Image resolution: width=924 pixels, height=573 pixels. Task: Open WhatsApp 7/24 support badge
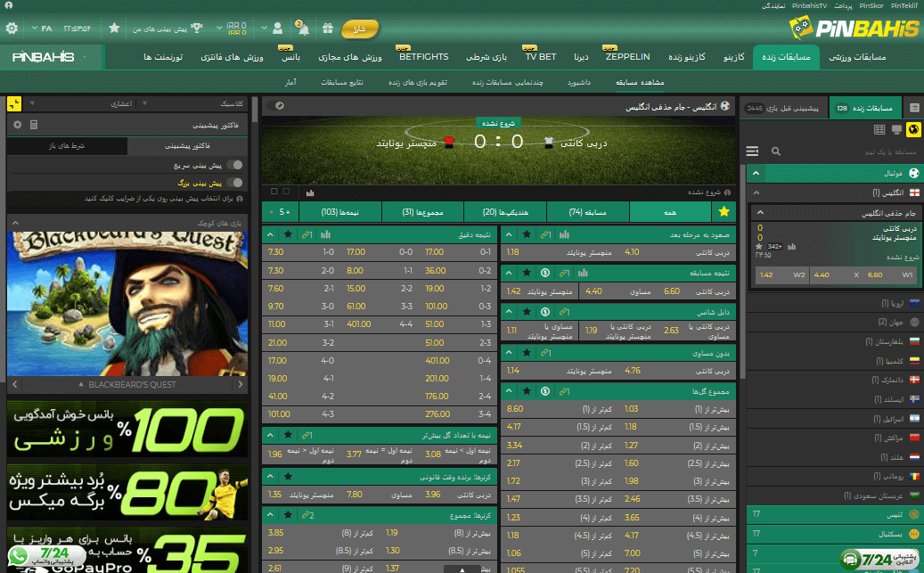click(x=46, y=555)
